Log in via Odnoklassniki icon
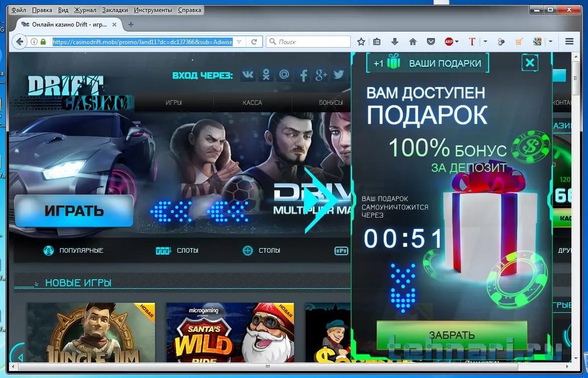The width and height of the screenshot is (588, 378). (266, 75)
